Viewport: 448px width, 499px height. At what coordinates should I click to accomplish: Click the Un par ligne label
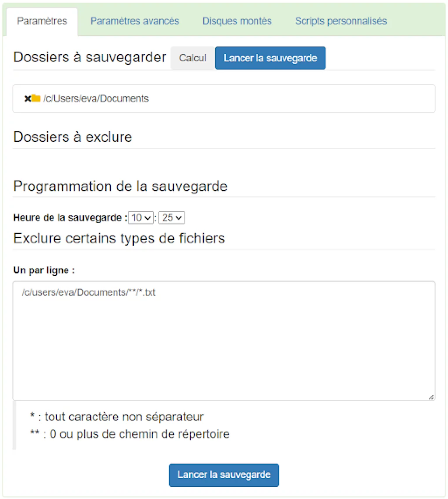tap(44, 271)
